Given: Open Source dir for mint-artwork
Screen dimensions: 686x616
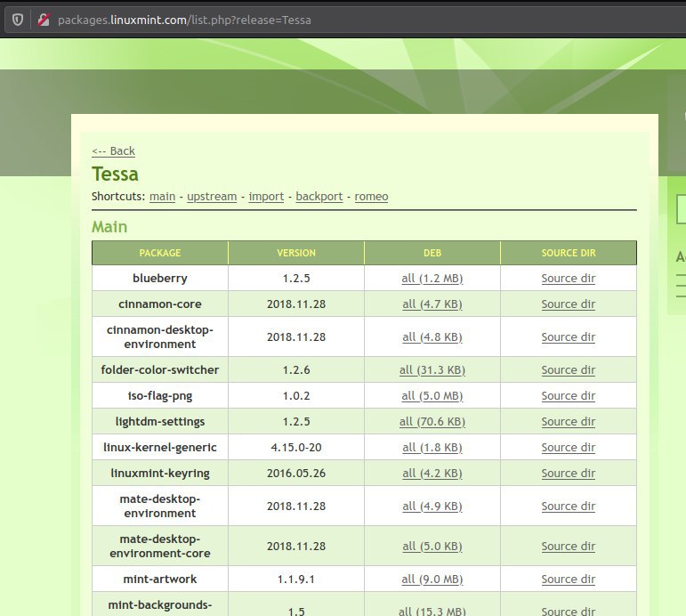Looking at the screenshot, I should (568, 579).
